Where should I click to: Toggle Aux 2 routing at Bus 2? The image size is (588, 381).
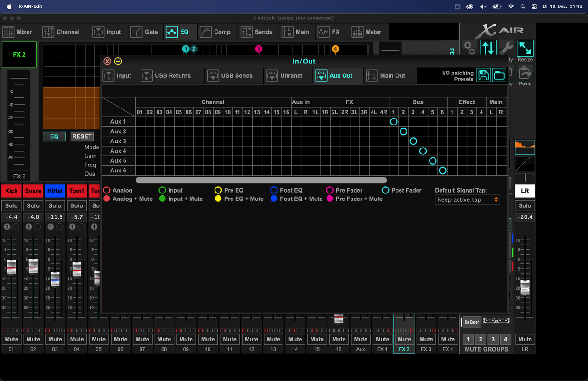403,131
